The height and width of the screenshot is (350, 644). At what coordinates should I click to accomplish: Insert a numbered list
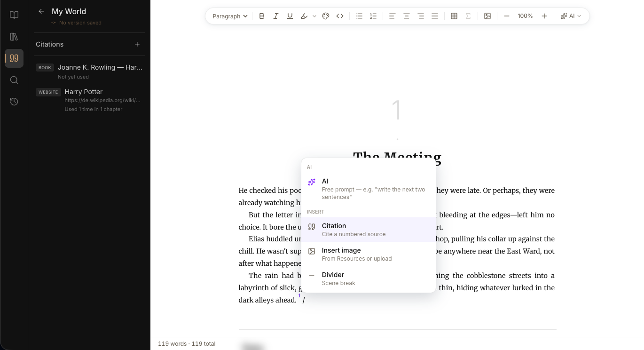pyautogui.click(x=373, y=16)
